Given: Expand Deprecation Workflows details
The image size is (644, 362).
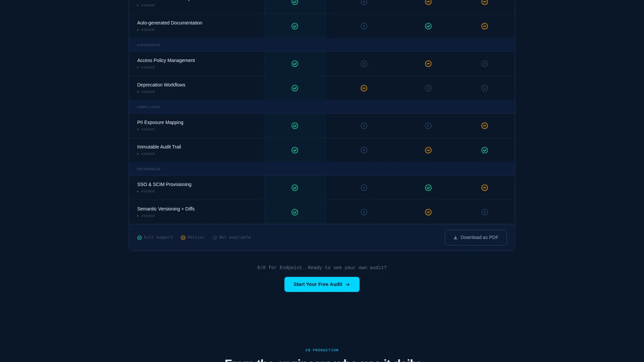Looking at the screenshot, I should pos(146,92).
